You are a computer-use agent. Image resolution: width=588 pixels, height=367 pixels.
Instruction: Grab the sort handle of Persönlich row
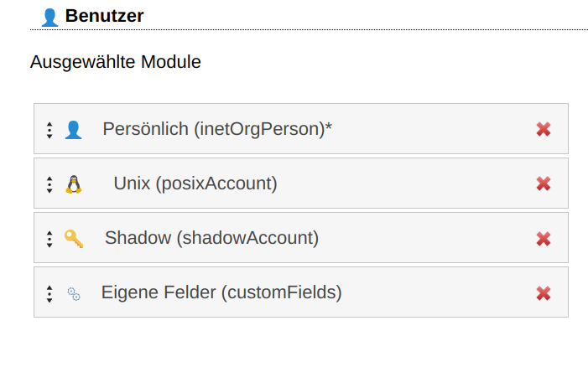49,131
